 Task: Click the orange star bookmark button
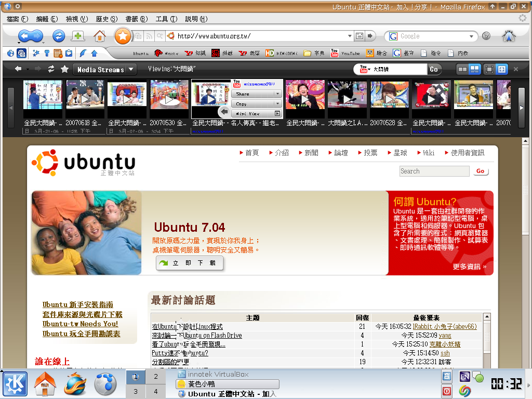(x=123, y=36)
